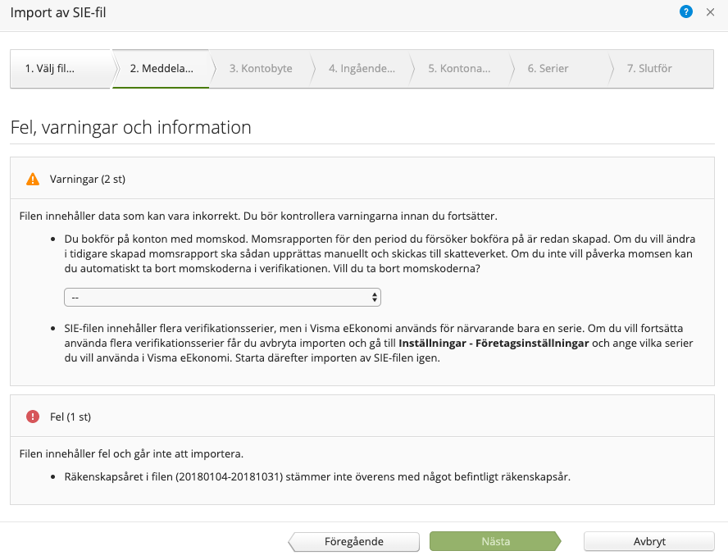Screen dimensions: 728x560
Task: Click the orange warning triangle icon
Action: point(33,179)
